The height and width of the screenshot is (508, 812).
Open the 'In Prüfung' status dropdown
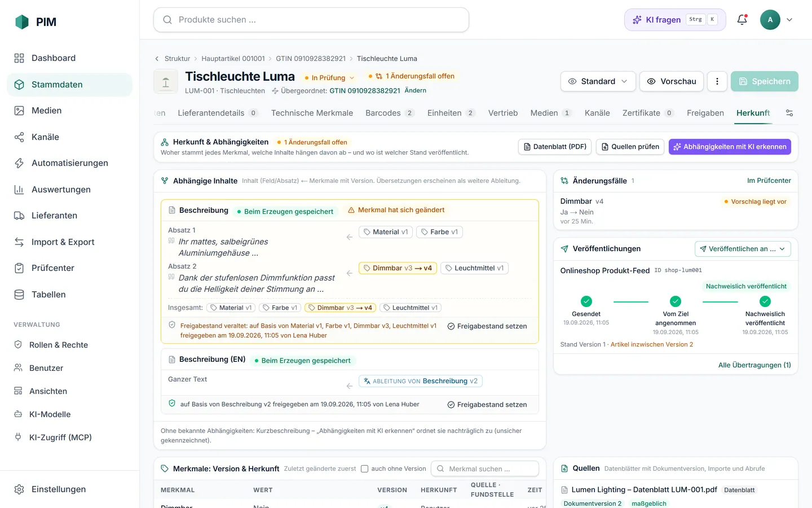click(330, 78)
